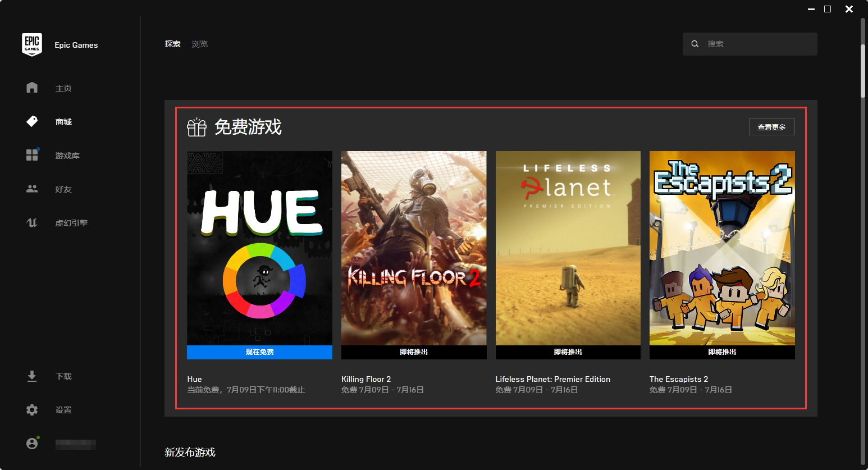Open 好友 in the sidebar
Viewport: 868px width, 470px height.
(x=63, y=189)
